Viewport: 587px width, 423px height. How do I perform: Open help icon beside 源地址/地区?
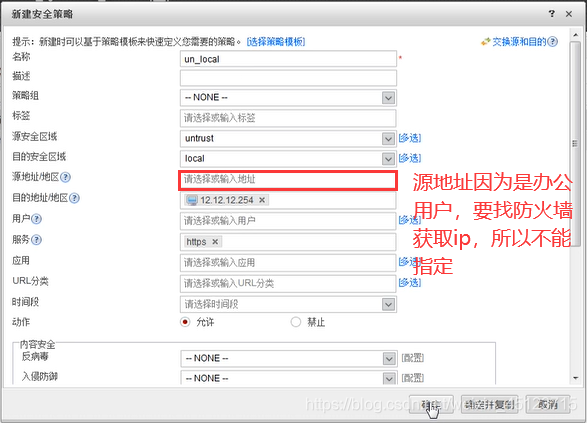[66, 177]
